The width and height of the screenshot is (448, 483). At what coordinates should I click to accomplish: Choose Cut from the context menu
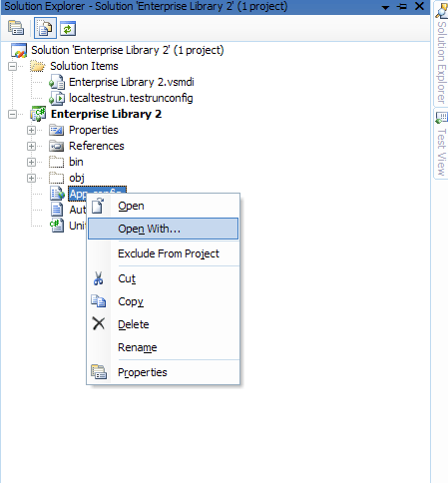tap(163, 278)
